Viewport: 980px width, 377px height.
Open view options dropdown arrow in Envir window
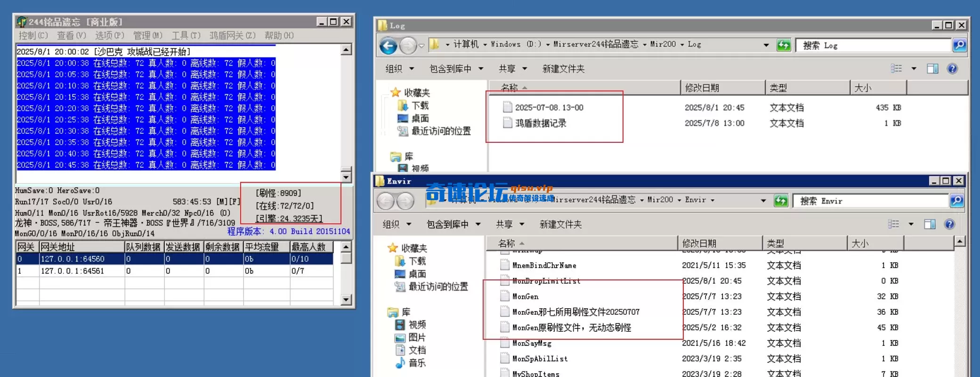[x=911, y=224]
